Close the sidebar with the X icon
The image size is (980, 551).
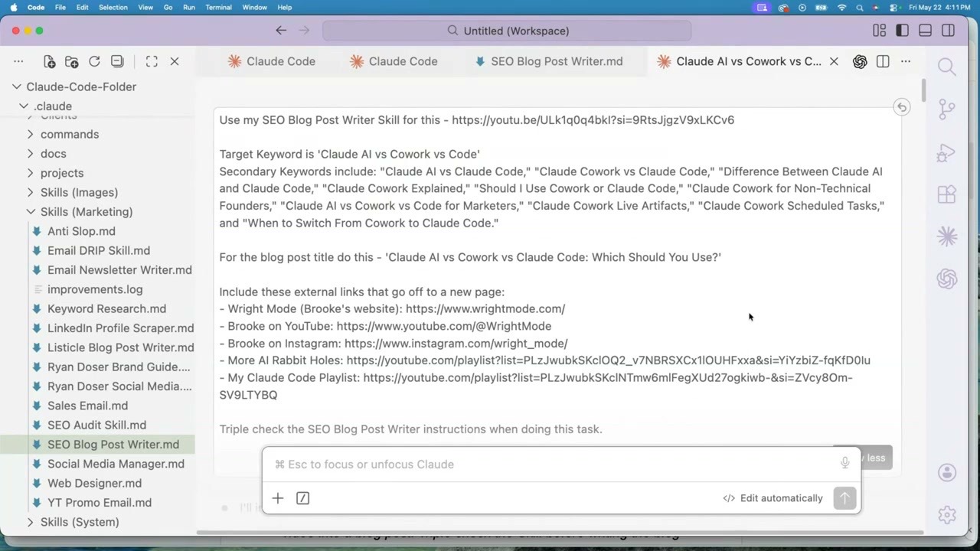(175, 61)
